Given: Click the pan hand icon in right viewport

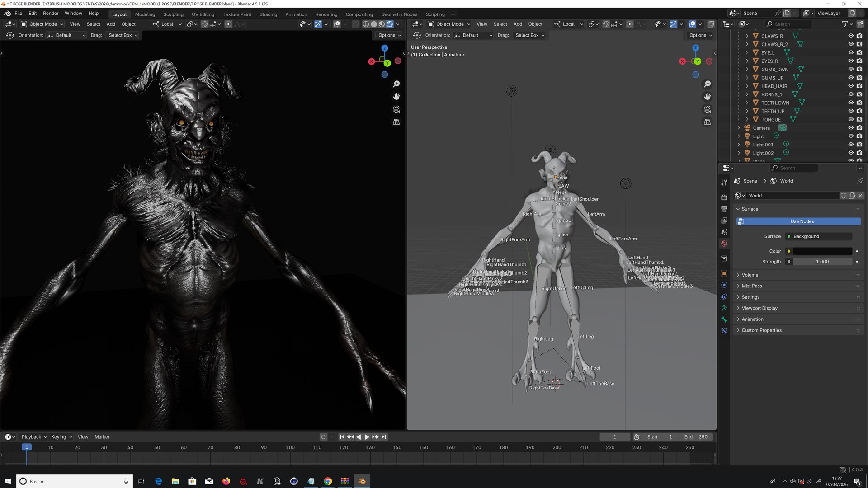Looking at the screenshot, I should [x=708, y=97].
